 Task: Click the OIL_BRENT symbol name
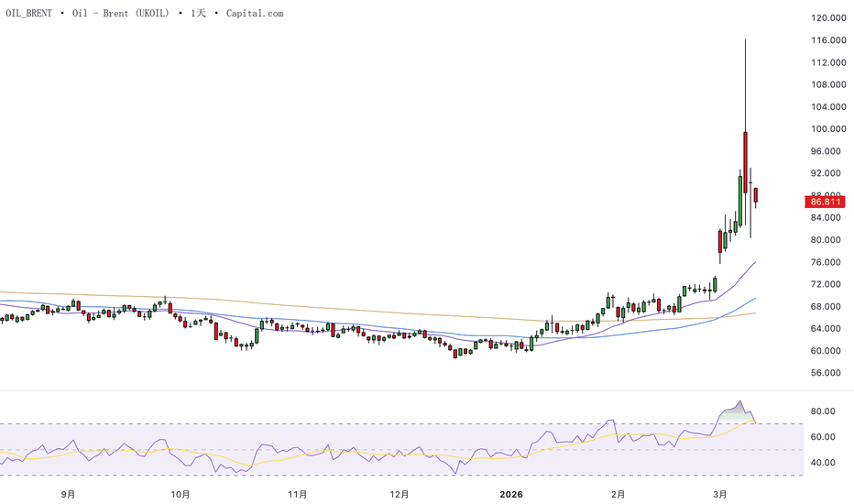click(x=29, y=13)
